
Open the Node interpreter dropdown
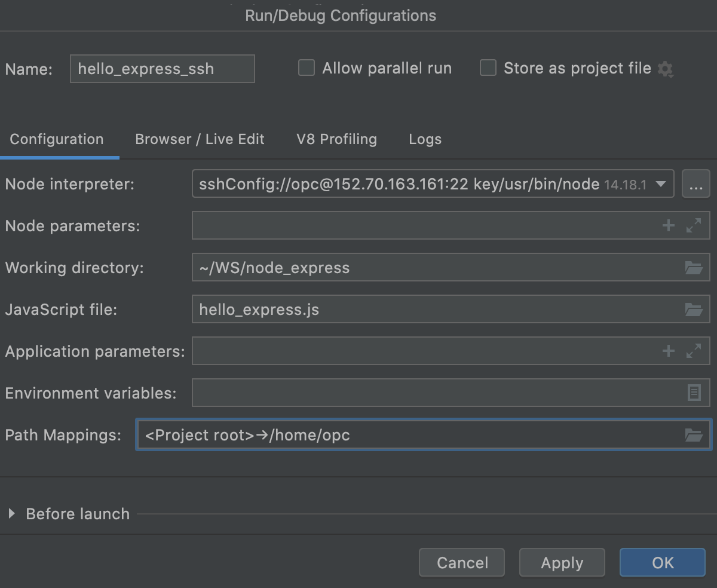coord(661,184)
